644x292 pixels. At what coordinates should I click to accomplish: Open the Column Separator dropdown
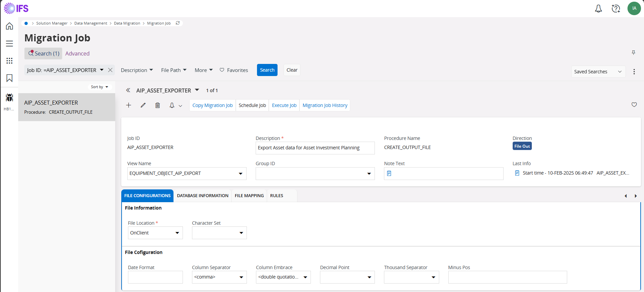(x=241, y=277)
